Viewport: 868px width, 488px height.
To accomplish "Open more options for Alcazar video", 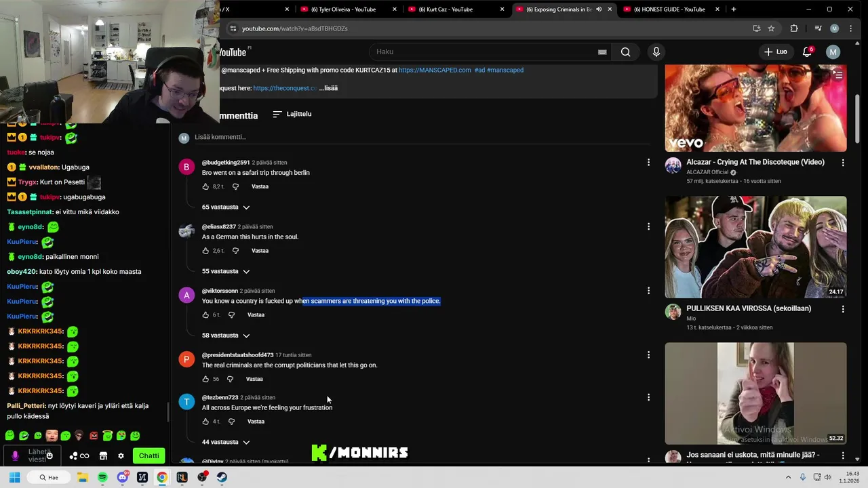I will (843, 163).
